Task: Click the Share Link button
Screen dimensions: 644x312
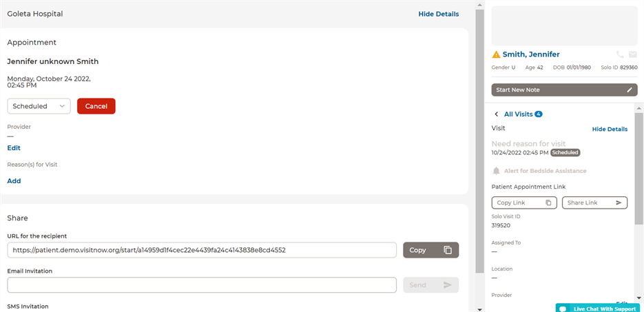Action: pos(594,202)
